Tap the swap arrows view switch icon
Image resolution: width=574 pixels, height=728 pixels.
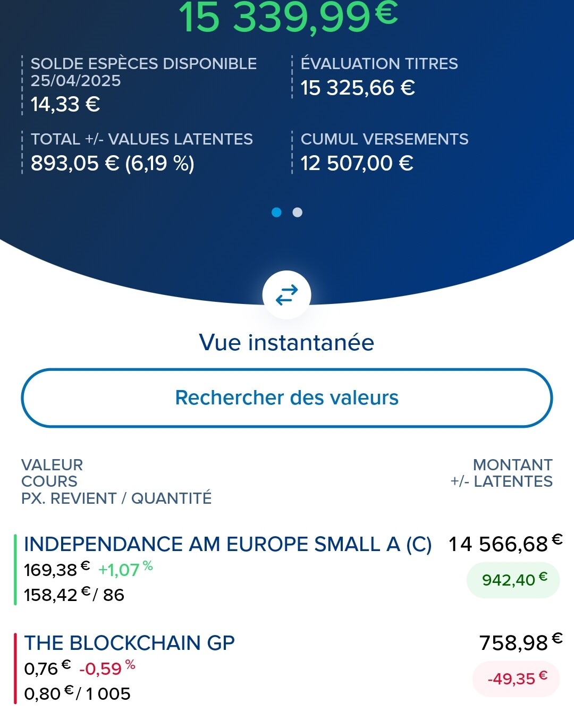tap(287, 295)
